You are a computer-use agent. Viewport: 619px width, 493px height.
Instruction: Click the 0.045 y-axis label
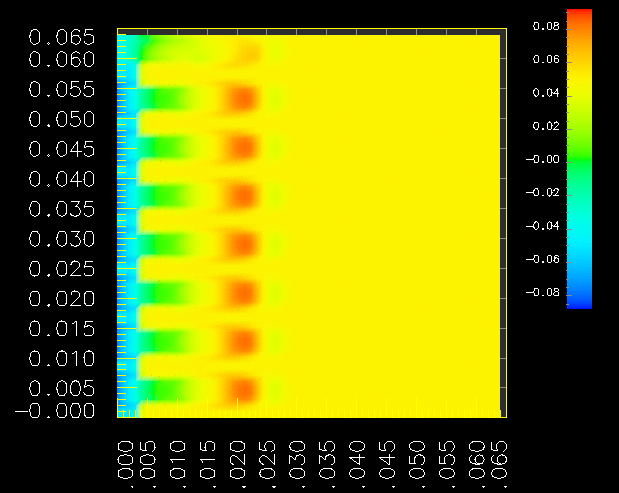click(x=62, y=149)
